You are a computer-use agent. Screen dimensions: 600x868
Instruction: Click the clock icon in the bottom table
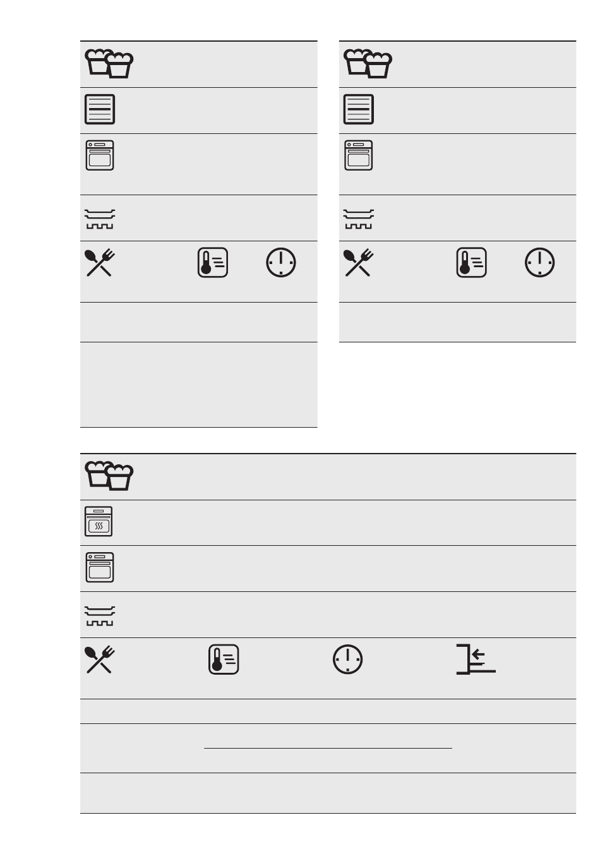click(x=348, y=660)
